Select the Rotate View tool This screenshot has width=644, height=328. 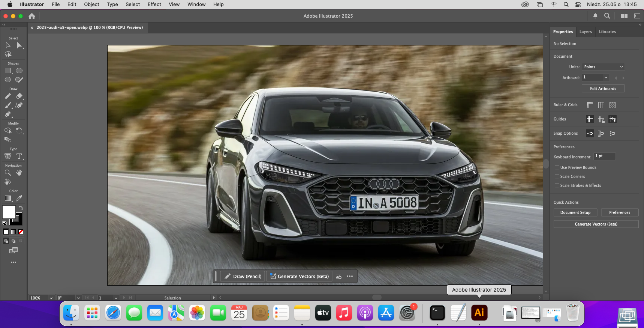8,182
